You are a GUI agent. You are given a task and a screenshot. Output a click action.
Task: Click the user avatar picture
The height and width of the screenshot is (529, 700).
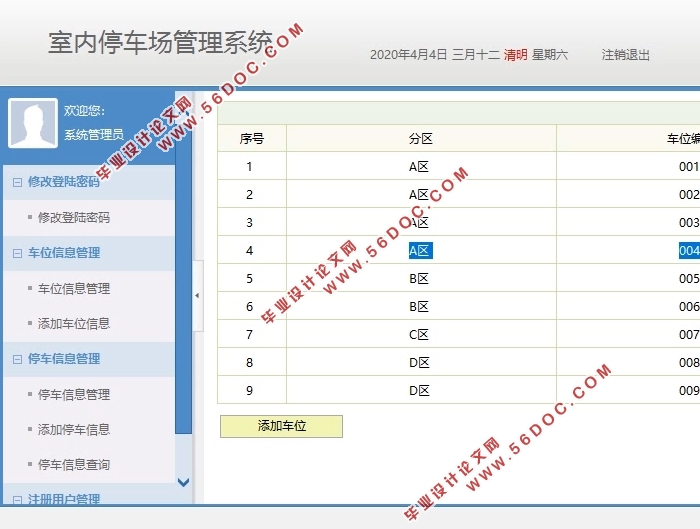tap(33, 123)
